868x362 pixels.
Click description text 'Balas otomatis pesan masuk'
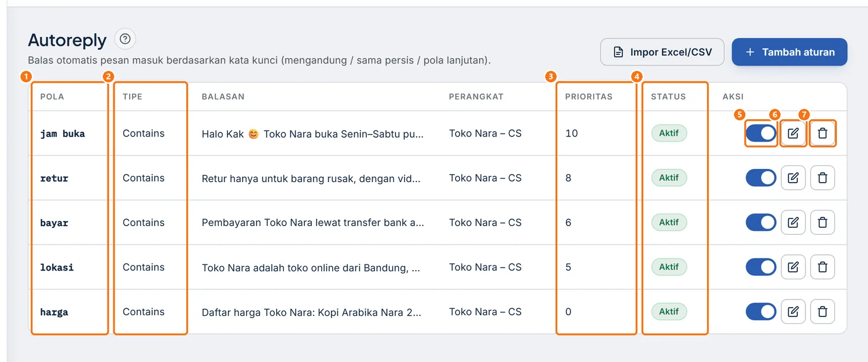coord(259,60)
